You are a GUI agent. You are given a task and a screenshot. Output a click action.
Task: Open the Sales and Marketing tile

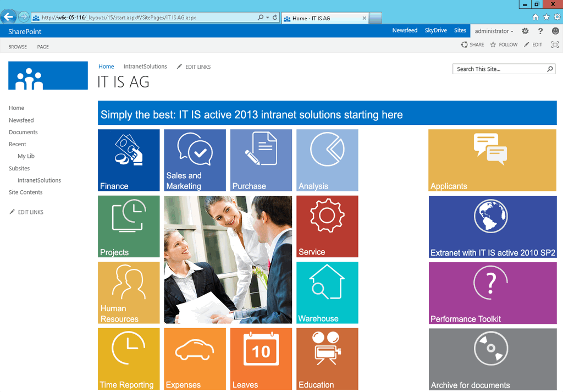pos(195,160)
